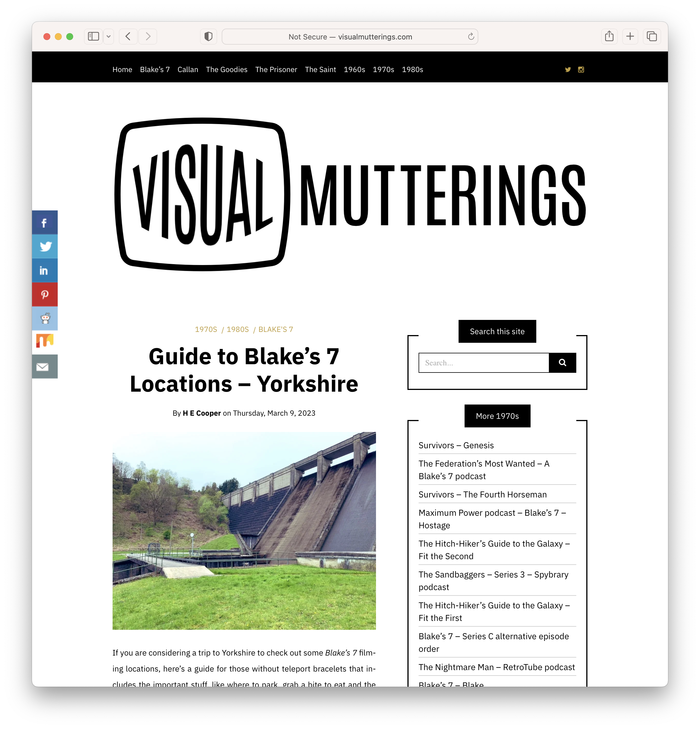
Task: Click the 1980S category link
Action: click(x=237, y=329)
